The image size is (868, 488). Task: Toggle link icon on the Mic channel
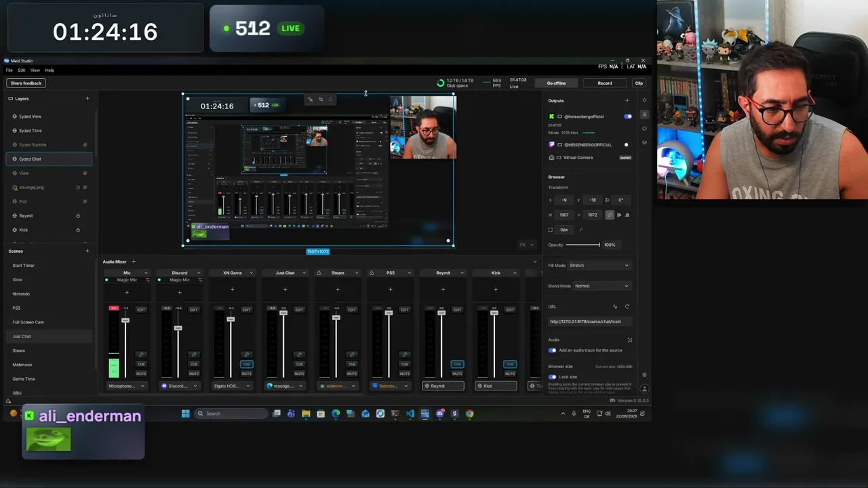(141, 354)
